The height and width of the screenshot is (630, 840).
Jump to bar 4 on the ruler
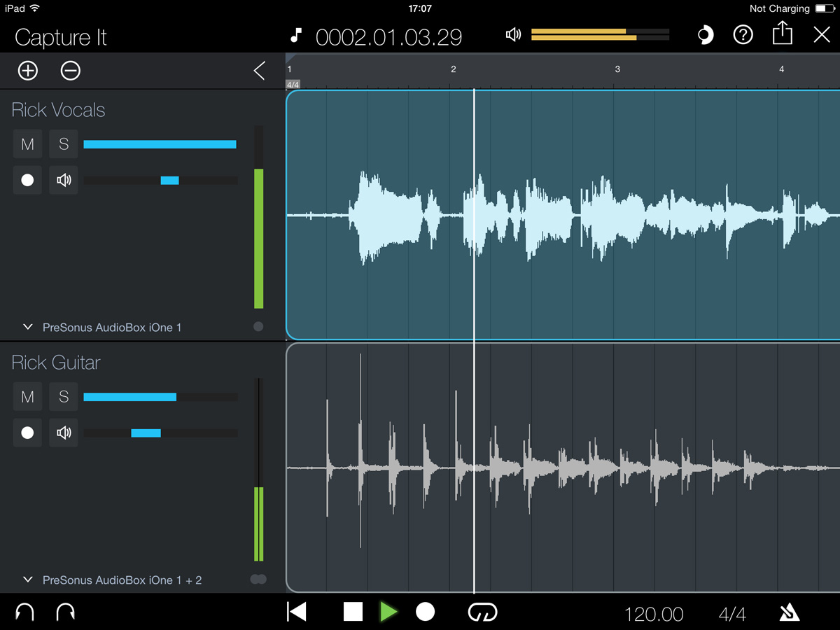pos(782,69)
